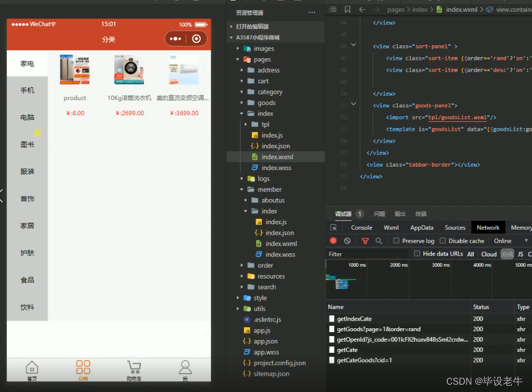Viewport: 532px width, 392px height.
Task: Open the 购物车 shopping cart tab icon
Action: [x=134, y=367]
